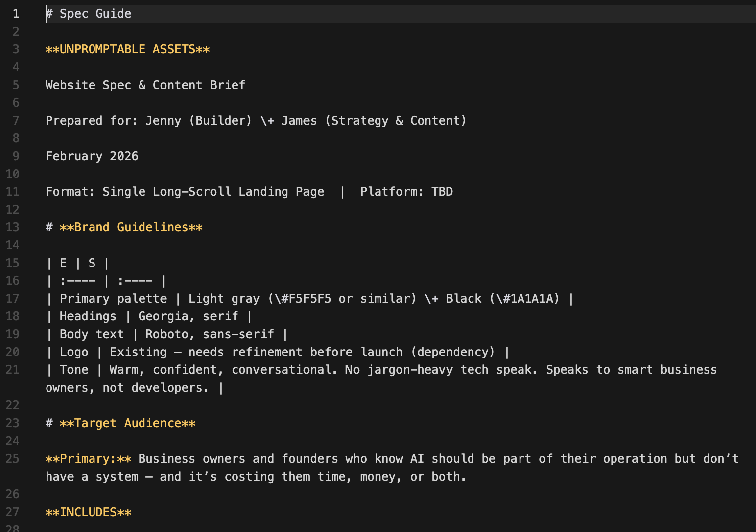Click line number 25 in the gutter
This screenshot has width=756, height=532.
click(x=13, y=459)
